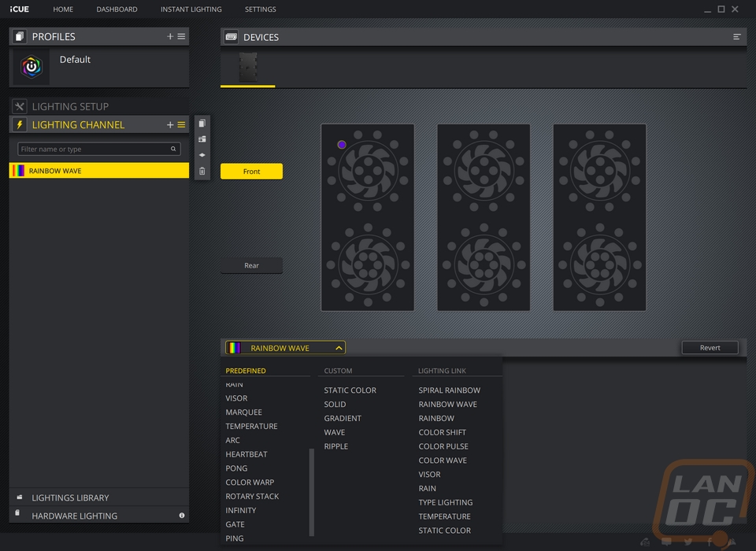The width and height of the screenshot is (756, 551).
Task: Expand the Hardware Lighting section
Action: tap(99, 516)
